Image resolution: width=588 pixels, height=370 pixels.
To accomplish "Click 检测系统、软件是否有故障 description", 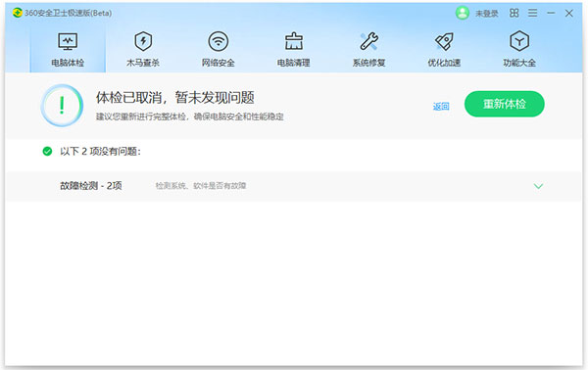I will [201, 186].
